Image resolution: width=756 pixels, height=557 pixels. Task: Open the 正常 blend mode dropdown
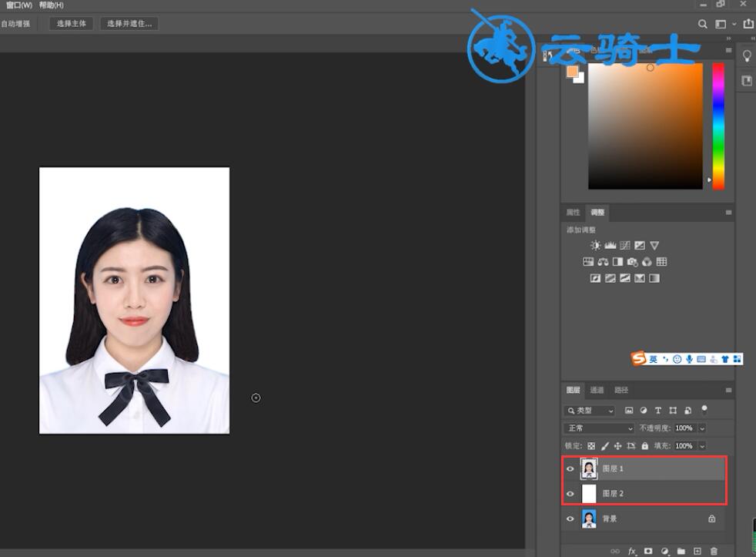coord(599,428)
